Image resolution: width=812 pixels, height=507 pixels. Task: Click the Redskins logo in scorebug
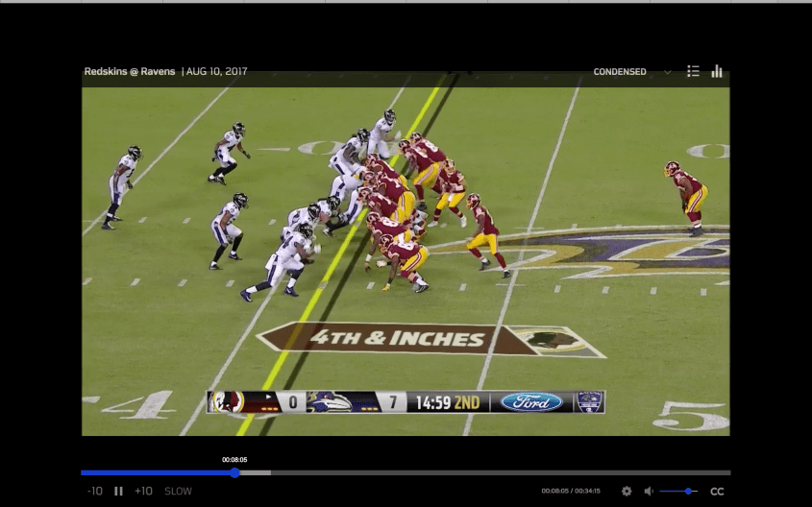(x=227, y=401)
